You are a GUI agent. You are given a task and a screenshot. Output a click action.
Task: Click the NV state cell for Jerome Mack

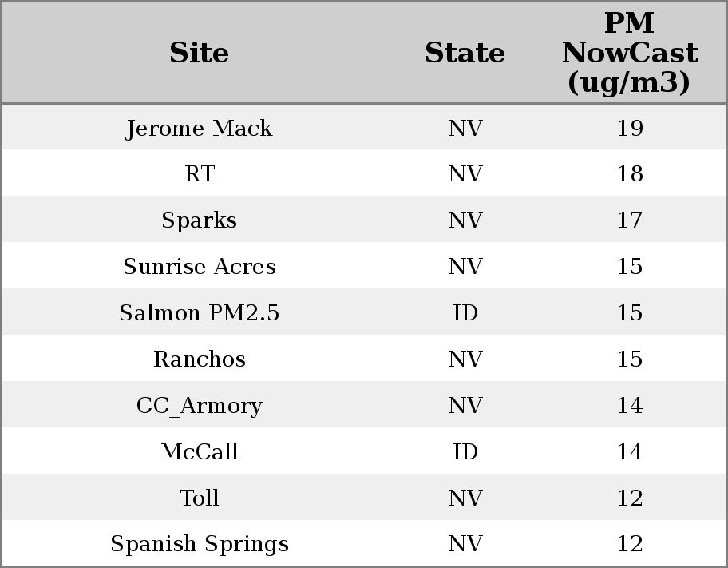(x=465, y=129)
